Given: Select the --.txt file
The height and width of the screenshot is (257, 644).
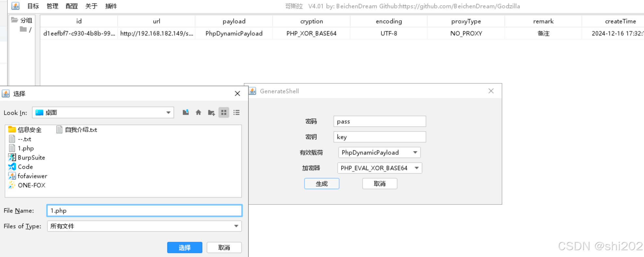Looking at the screenshot, I should coord(20,139).
